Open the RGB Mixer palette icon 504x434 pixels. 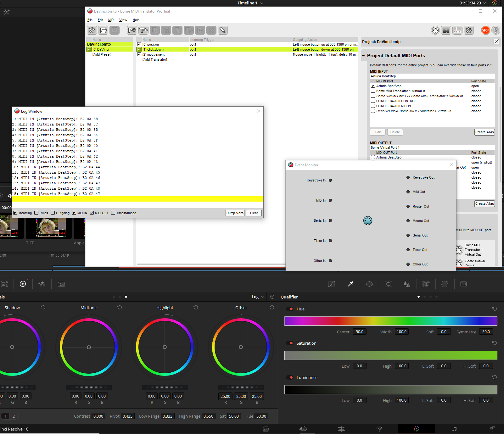point(42,284)
